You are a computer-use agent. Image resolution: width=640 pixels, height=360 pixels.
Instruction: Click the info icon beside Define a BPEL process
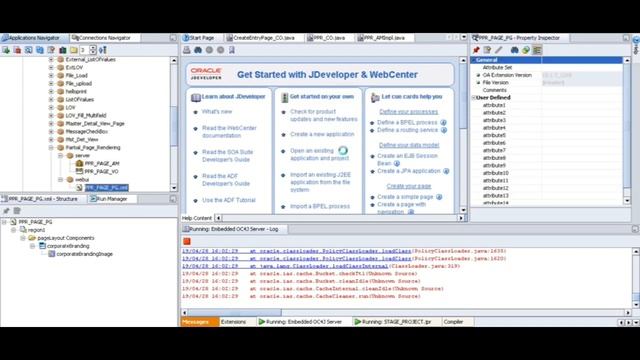(443, 122)
